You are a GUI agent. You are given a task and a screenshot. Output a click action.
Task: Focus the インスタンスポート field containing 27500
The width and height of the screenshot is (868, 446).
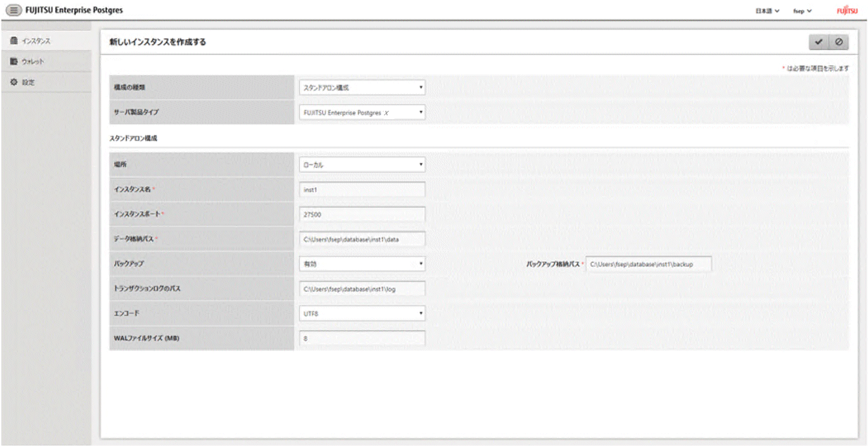point(362,214)
